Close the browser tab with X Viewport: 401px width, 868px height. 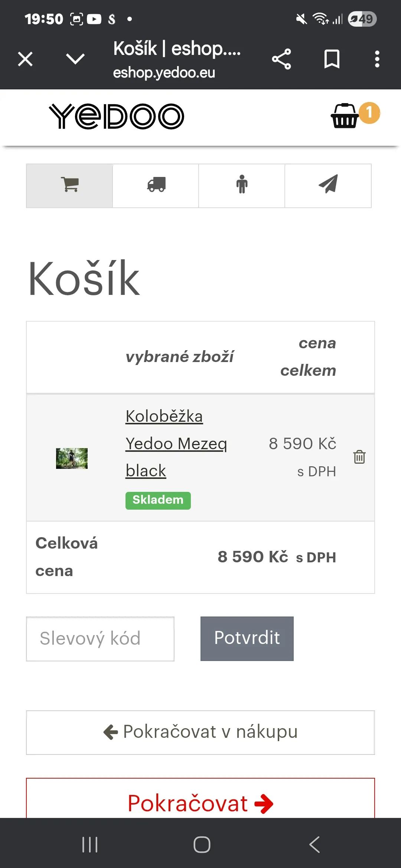point(25,59)
